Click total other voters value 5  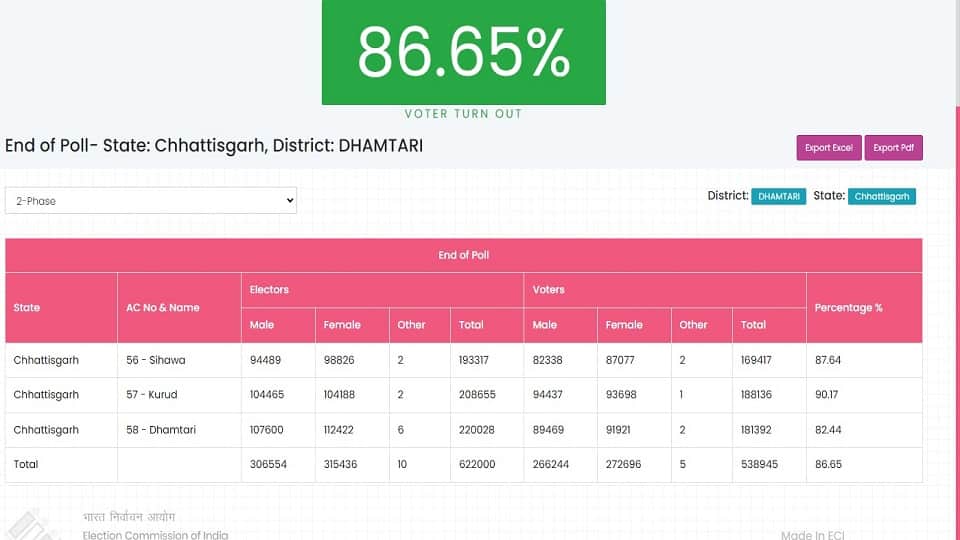(683, 464)
